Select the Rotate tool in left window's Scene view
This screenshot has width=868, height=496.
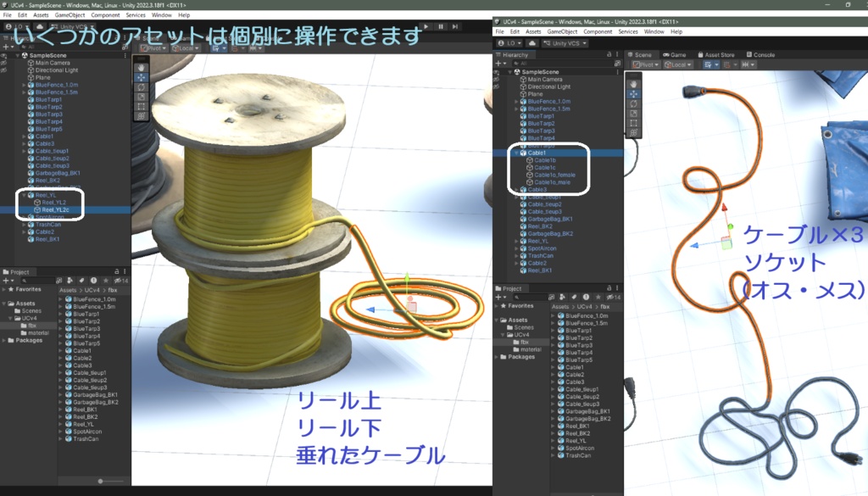142,87
